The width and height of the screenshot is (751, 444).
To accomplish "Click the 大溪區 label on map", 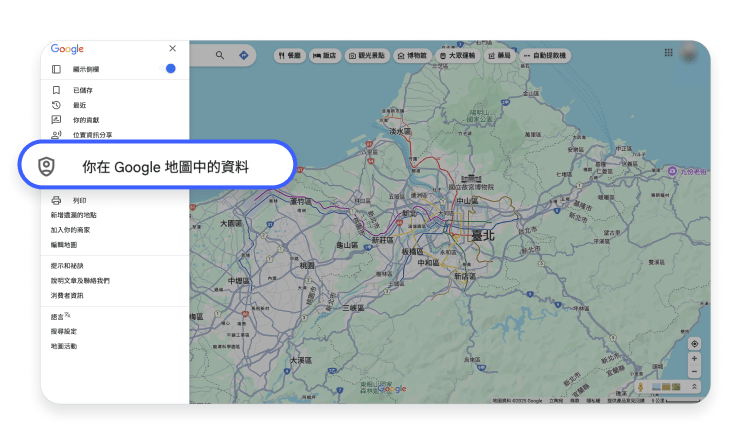I will (301, 360).
